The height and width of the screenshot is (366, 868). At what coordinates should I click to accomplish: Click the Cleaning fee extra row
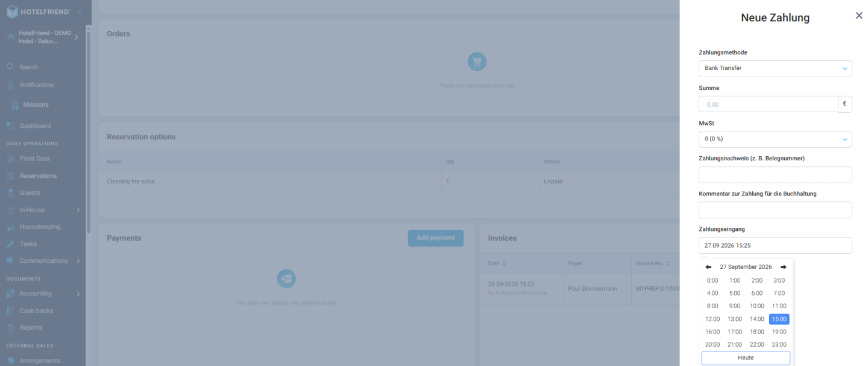389,181
